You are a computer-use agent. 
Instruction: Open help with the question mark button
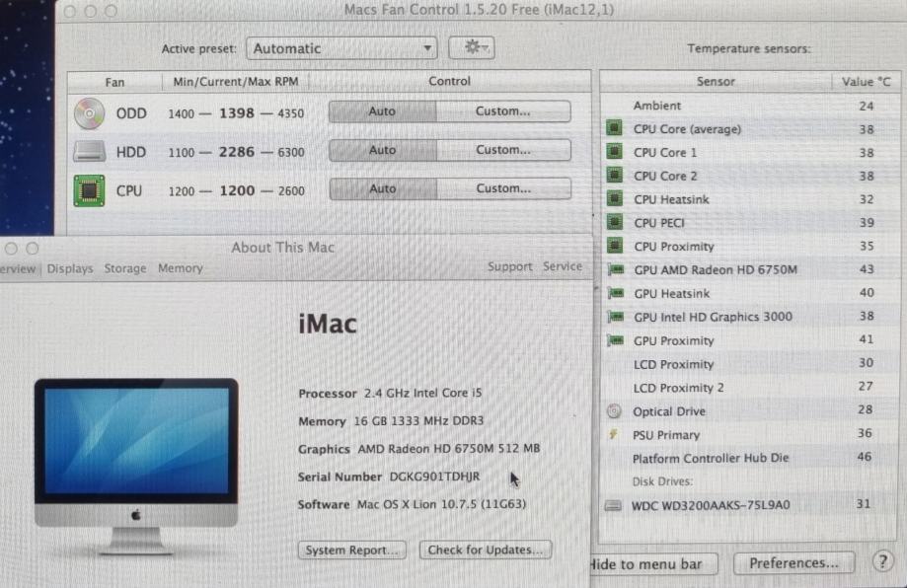882,560
